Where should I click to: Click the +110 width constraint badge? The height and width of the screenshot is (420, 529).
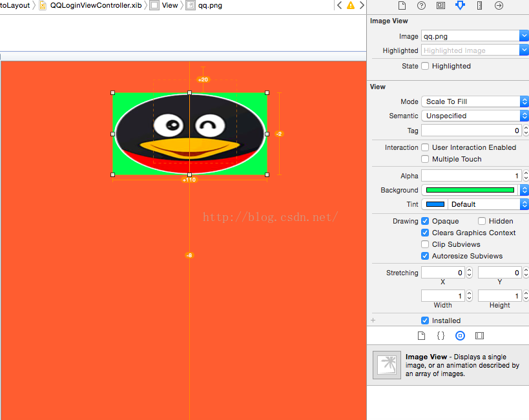click(x=189, y=180)
